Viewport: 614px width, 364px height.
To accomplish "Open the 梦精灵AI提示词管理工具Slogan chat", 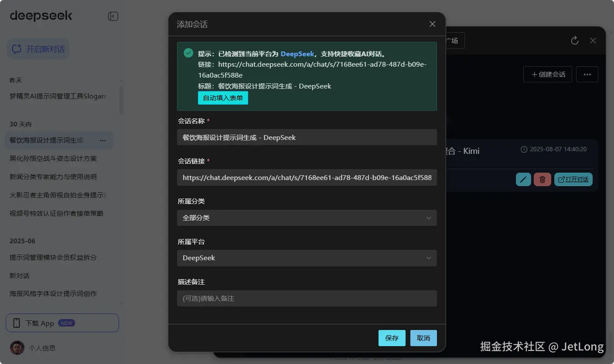I will pos(59,96).
